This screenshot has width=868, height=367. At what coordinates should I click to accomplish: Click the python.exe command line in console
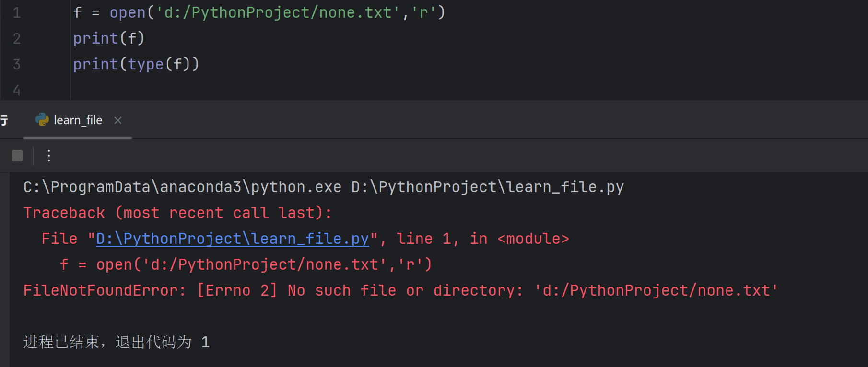pos(324,187)
